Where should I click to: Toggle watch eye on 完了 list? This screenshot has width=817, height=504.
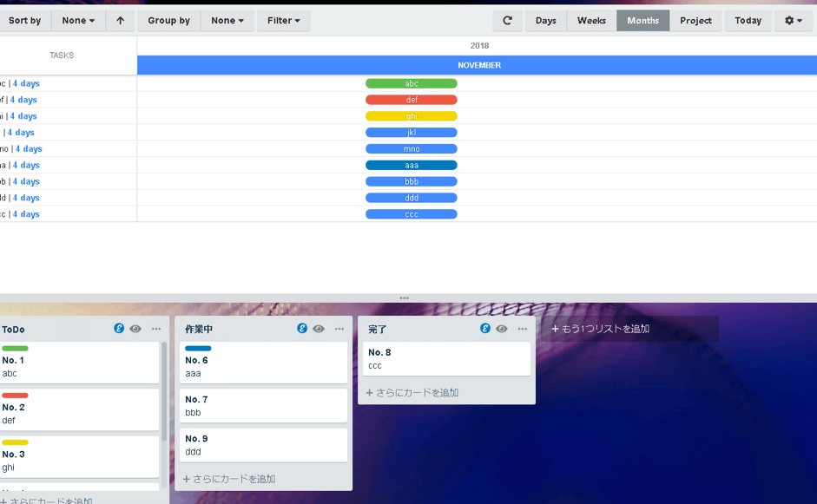(x=502, y=329)
